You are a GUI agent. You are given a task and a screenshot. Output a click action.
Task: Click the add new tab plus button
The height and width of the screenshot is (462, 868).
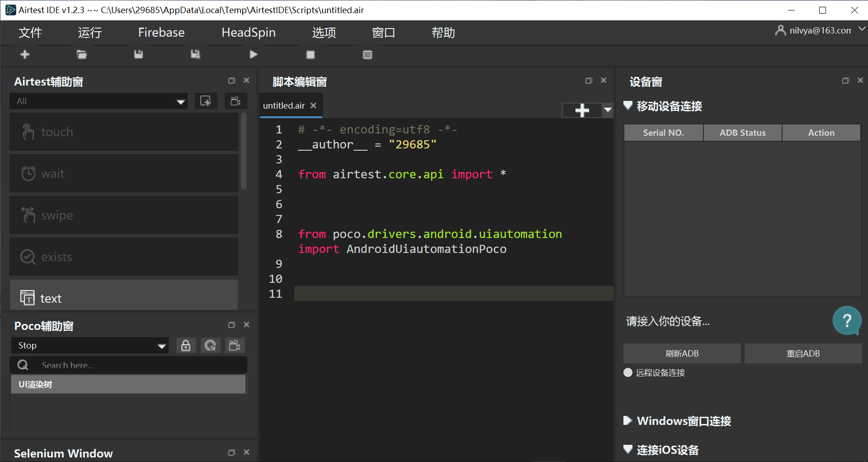click(582, 110)
